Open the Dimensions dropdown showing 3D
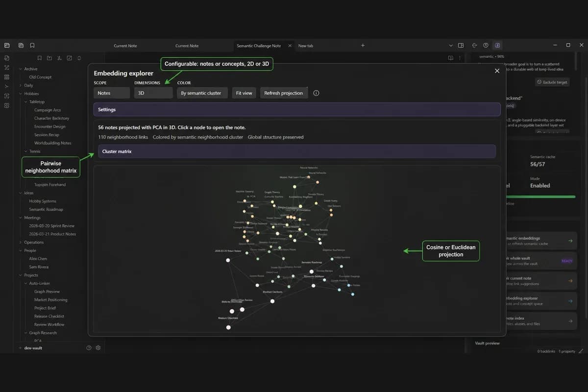Viewport: 588px width, 392px height. pyautogui.click(x=153, y=93)
